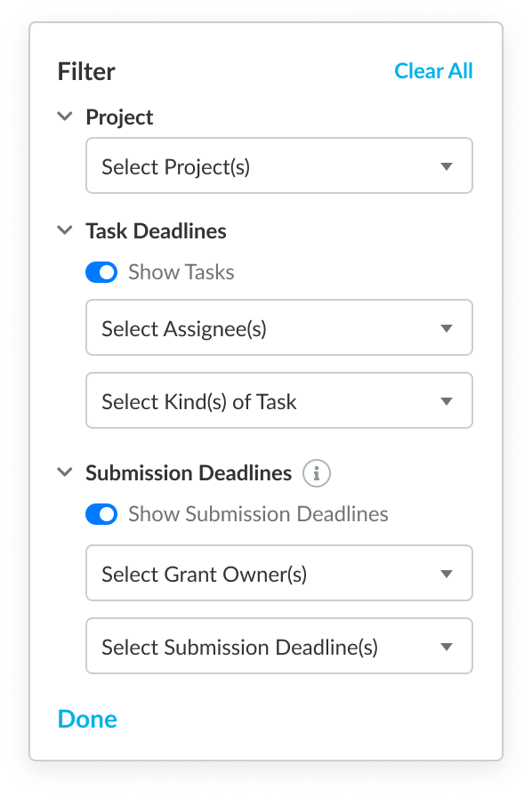Click the Submission Deadlines info icon
Viewport: 532px width, 797px height.
317,473
